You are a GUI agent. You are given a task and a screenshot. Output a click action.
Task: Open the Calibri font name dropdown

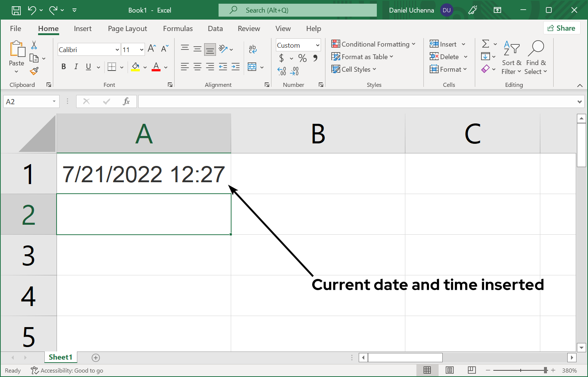pyautogui.click(x=117, y=50)
